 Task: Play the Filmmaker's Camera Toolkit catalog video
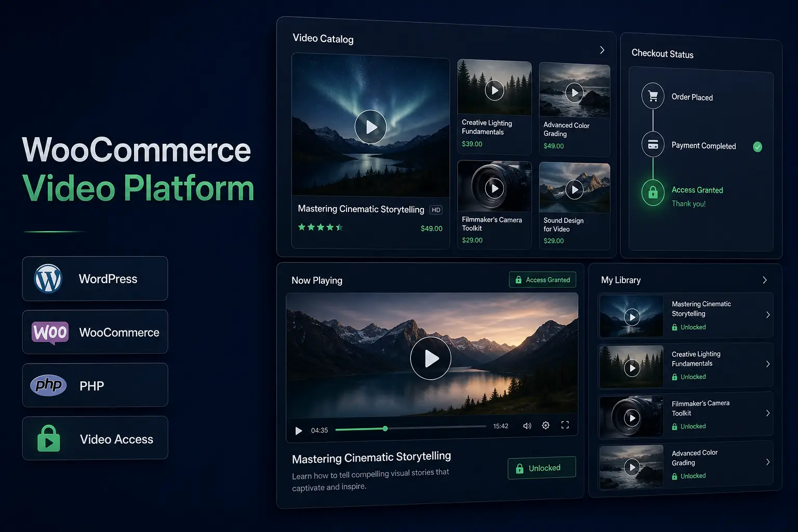tap(494, 188)
